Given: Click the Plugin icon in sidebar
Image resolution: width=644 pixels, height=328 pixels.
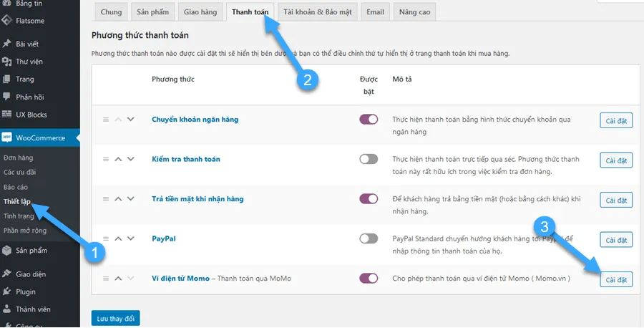Looking at the screenshot, I should coord(6,292).
